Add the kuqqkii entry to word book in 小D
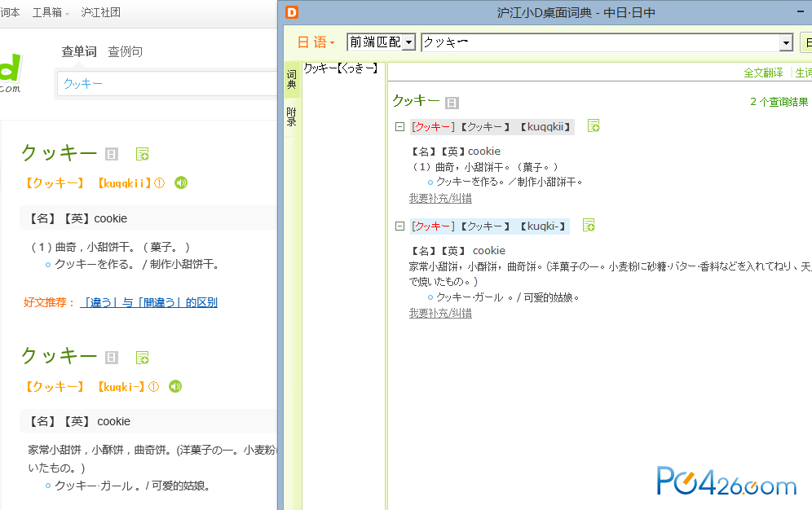The height and width of the screenshot is (510, 812). (594, 125)
